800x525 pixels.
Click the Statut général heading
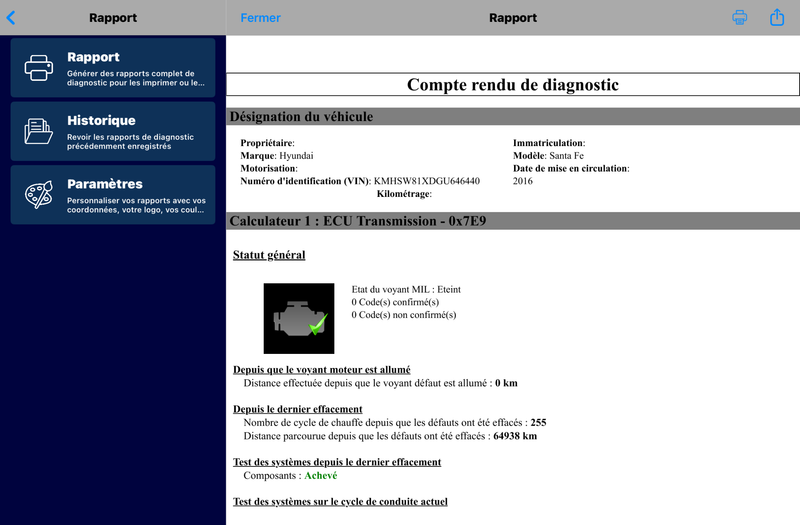pos(269,255)
